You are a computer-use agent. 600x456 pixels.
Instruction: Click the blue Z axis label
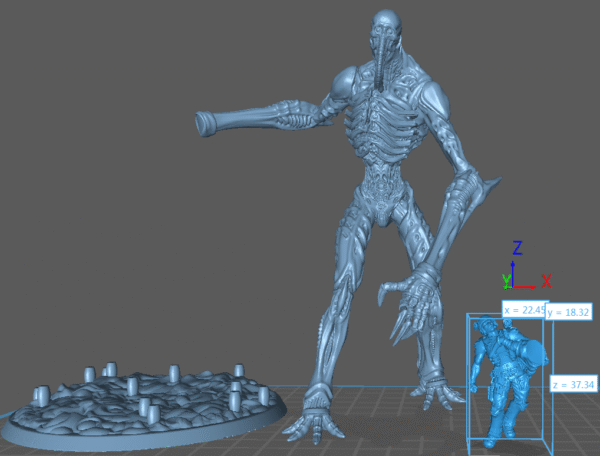pos(517,248)
